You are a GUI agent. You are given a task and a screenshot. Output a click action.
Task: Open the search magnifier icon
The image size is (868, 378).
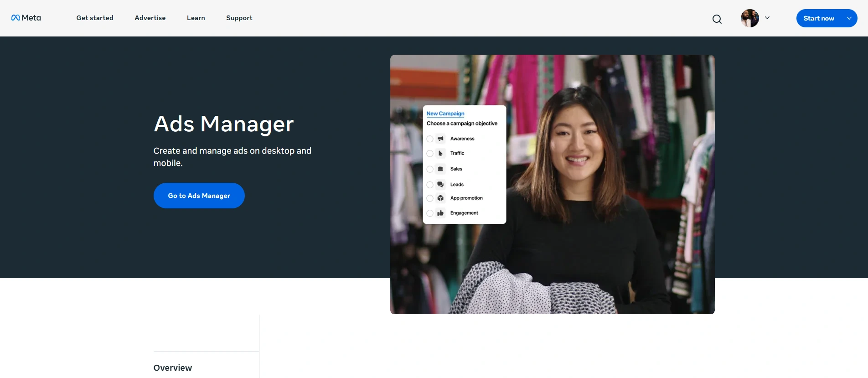pyautogui.click(x=717, y=19)
